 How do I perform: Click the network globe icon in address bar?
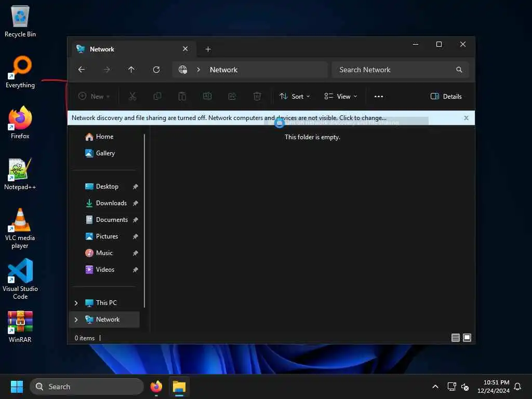coord(183,70)
